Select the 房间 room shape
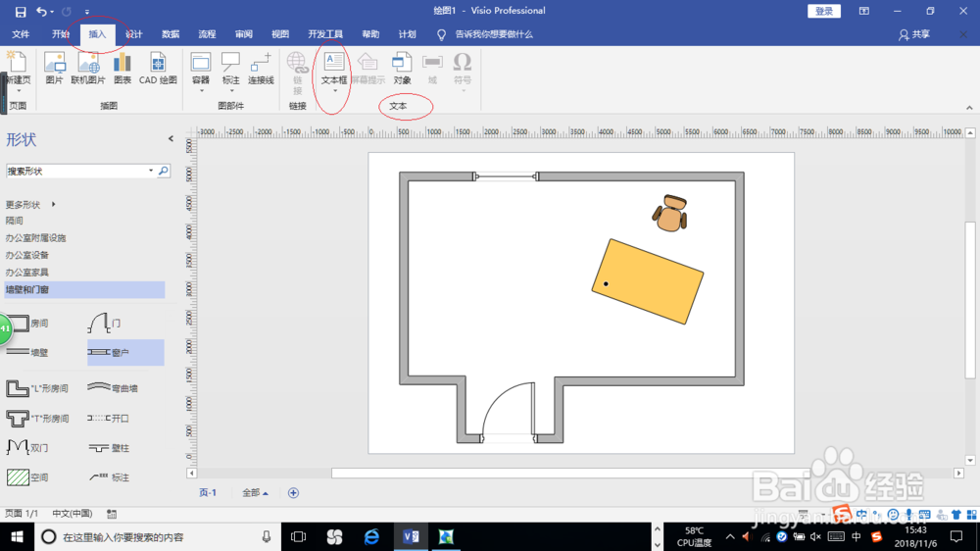 [x=26, y=324]
